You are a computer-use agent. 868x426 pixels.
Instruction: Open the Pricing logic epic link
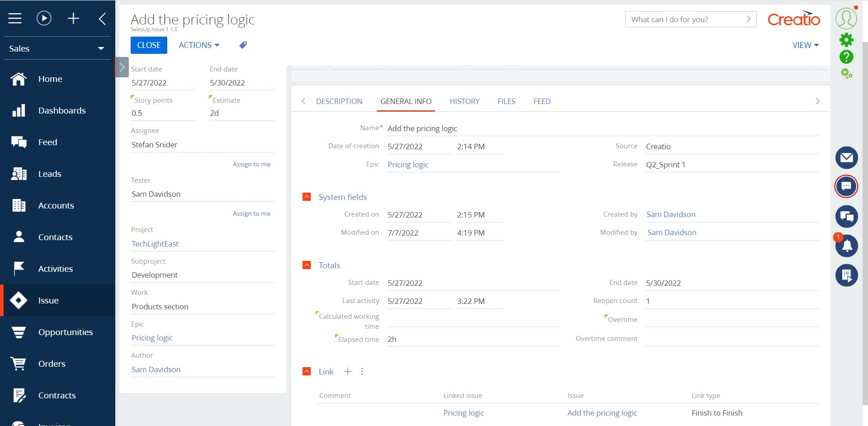408,164
